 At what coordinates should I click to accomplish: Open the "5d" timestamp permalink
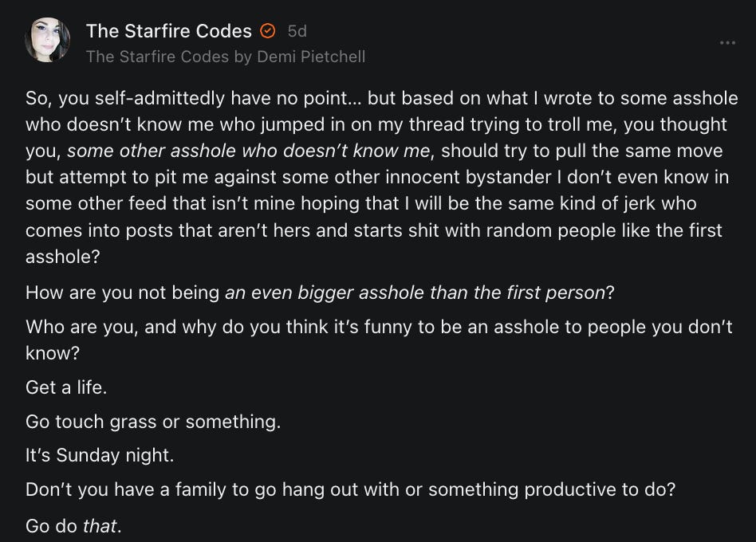click(297, 31)
